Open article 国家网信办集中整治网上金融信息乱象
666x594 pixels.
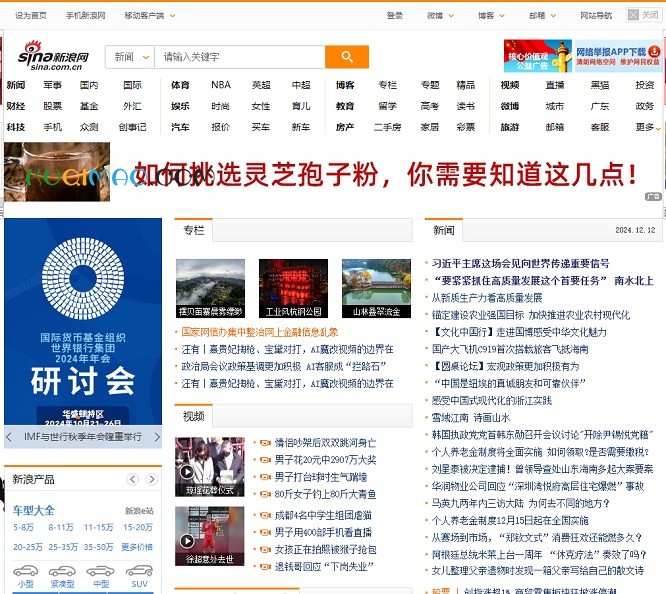pos(260,332)
